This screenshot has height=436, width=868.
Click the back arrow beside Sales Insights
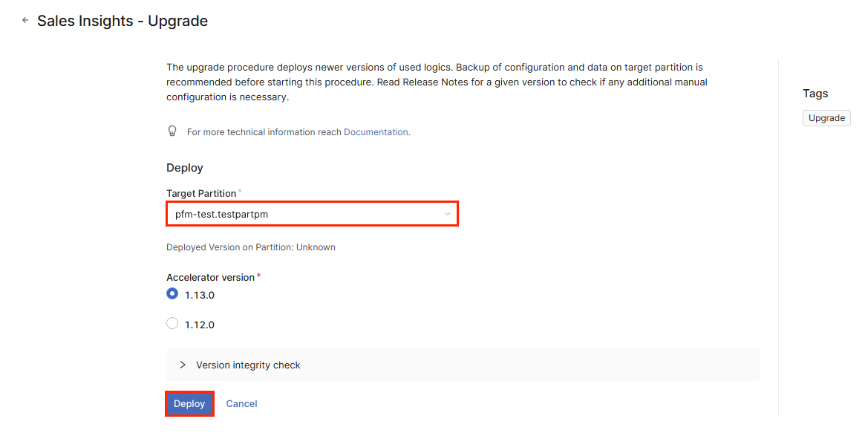click(25, 21)
